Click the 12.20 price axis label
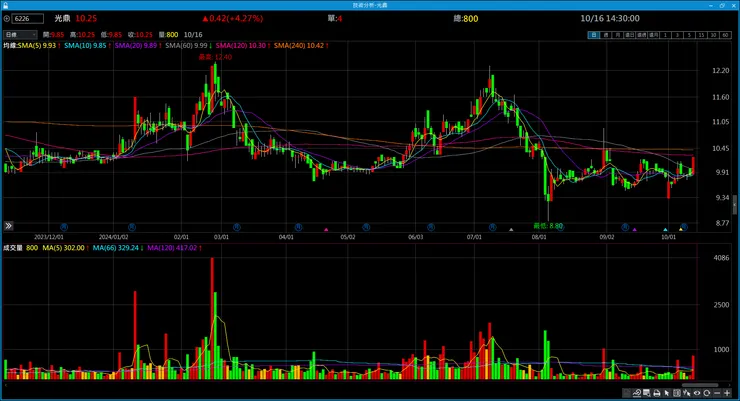The height and width of the screenshot is (401, 740). (721, 70)
